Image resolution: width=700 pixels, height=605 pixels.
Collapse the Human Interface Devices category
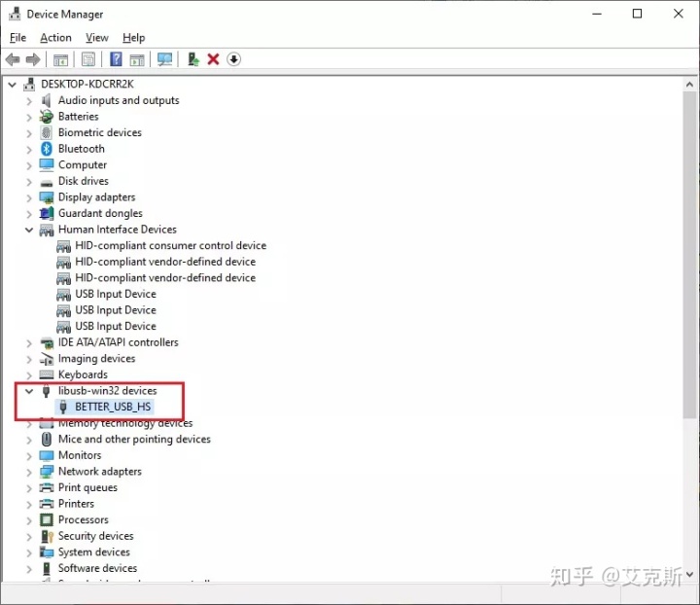pyautogui.click(x=29, y=230)
